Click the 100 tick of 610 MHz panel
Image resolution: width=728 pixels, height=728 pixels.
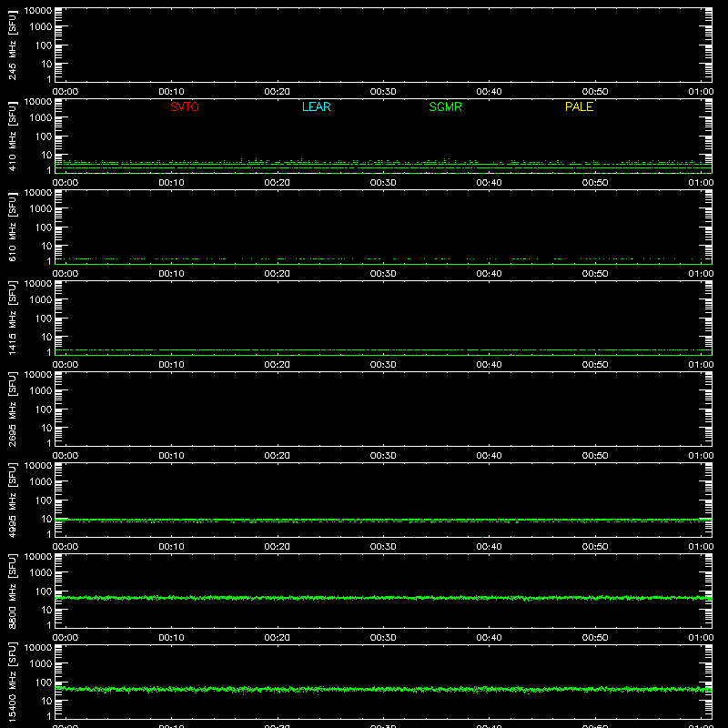[44, 227]
